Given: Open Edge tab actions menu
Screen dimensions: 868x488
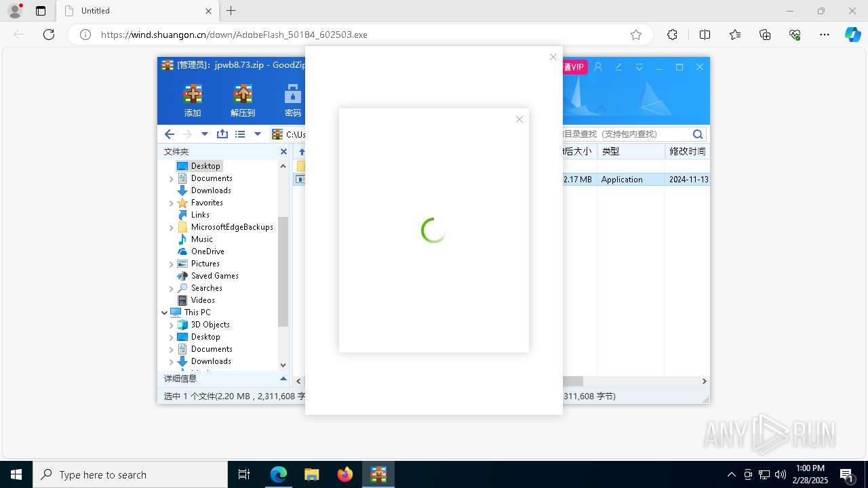Looking at the screenshot, I should (x=41, y=11).
